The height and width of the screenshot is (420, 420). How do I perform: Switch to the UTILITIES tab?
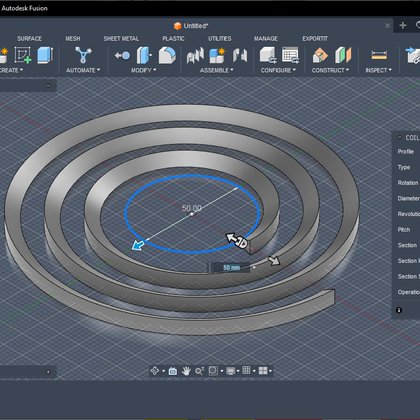pos(220,39)
